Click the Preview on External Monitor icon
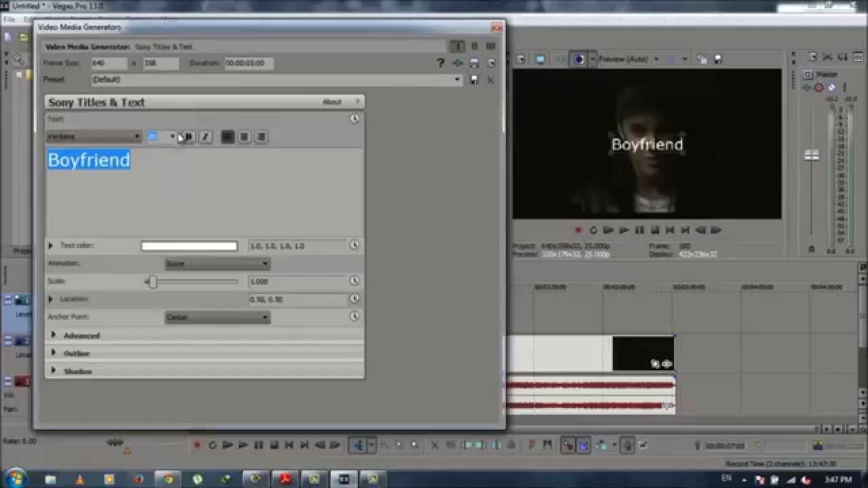This screenshot has width=868, height=488. [x=540, y=59]
